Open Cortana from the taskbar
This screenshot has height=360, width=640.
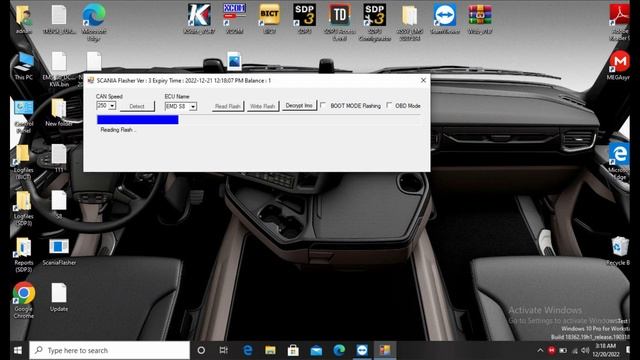pos(201,350)
